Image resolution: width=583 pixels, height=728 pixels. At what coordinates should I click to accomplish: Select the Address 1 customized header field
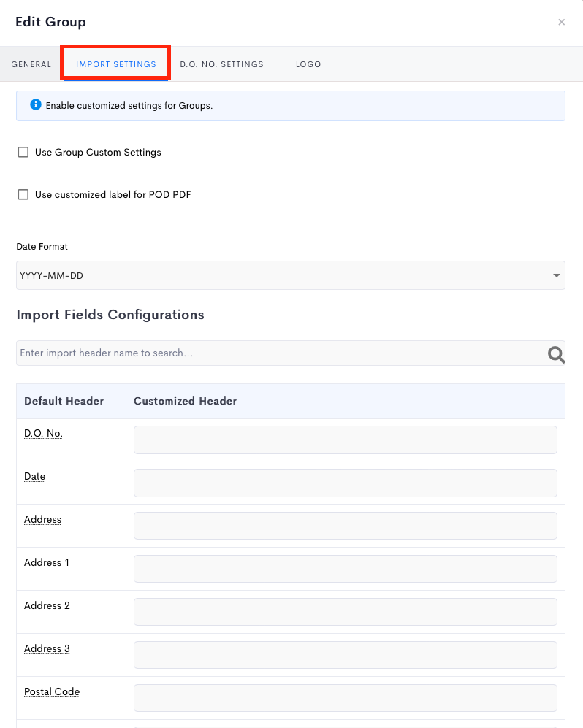tap(345, 569)
